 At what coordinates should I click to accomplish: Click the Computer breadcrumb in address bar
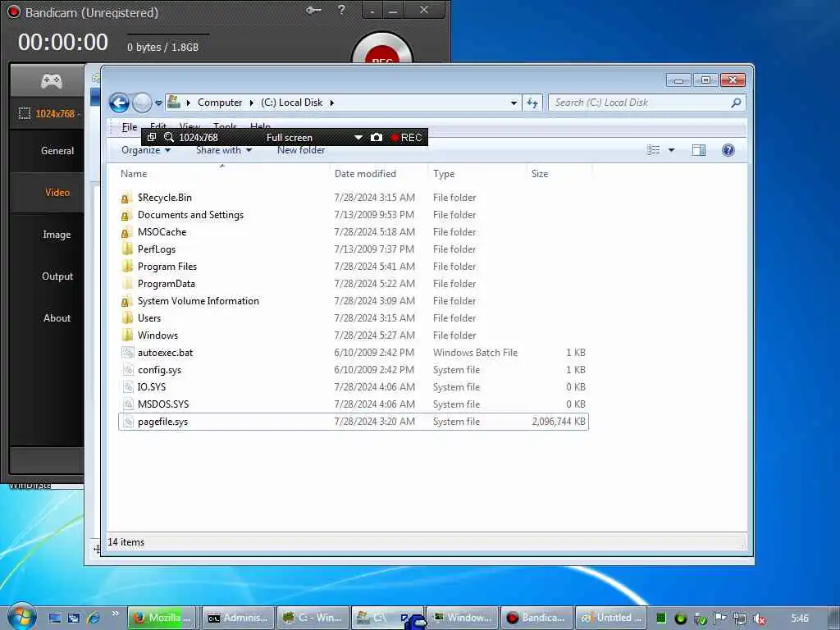click(x=220, y=103)
